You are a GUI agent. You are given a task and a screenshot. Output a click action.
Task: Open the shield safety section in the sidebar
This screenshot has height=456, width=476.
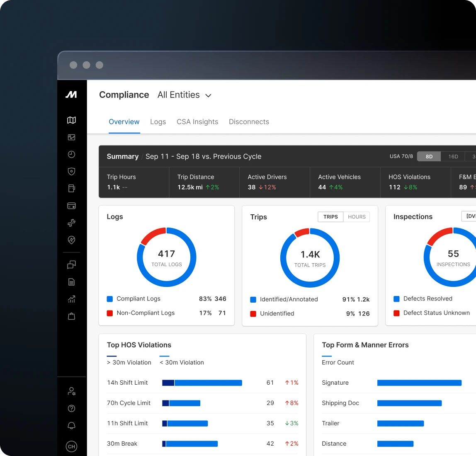71,171
